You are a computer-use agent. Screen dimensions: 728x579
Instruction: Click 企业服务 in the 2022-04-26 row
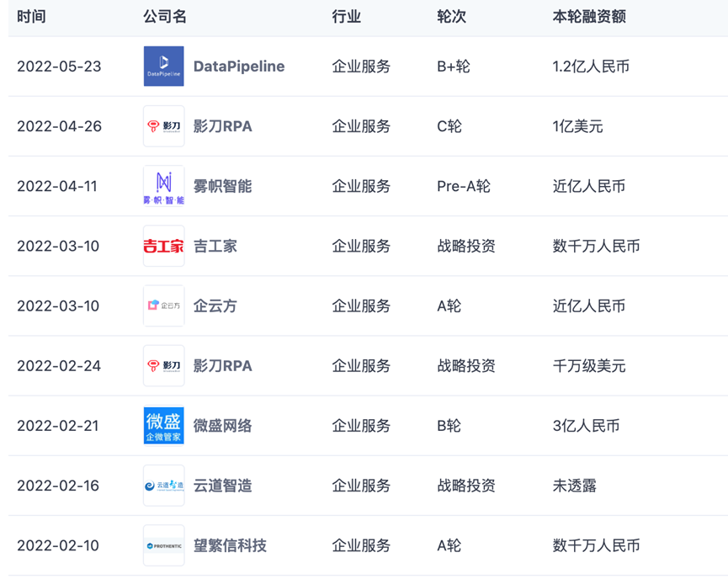point(361,126)
